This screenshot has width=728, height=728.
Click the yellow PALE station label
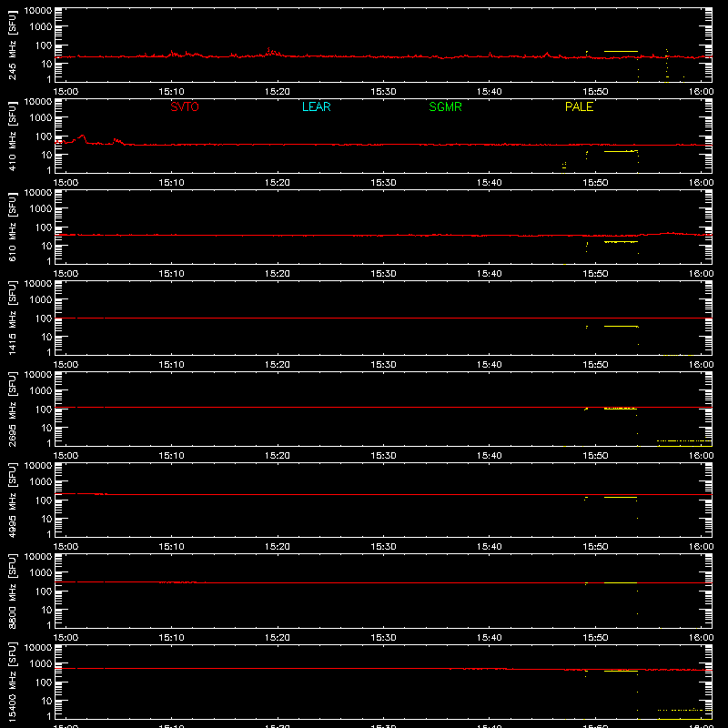[579, 106]
